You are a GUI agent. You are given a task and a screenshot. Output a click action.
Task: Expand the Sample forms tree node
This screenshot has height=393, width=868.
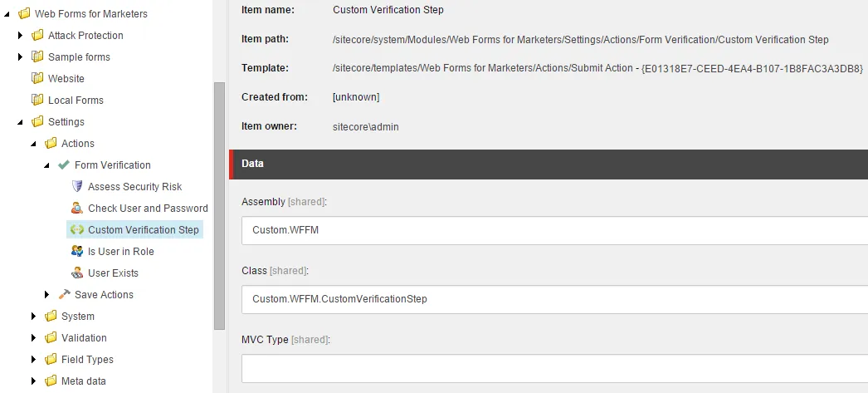point(21,57)
